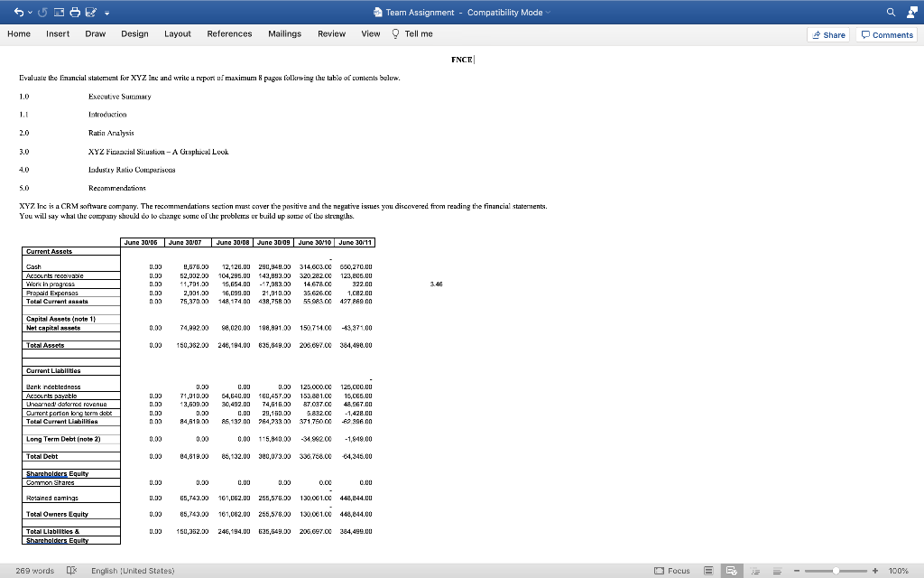Screen dimensions: 924x578
Task: Change language English (United States)
Action: click(x=133, y=571)
